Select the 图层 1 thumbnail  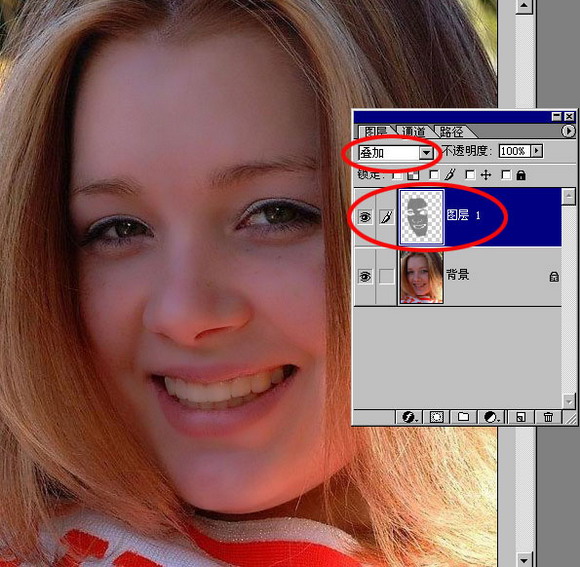421,217
